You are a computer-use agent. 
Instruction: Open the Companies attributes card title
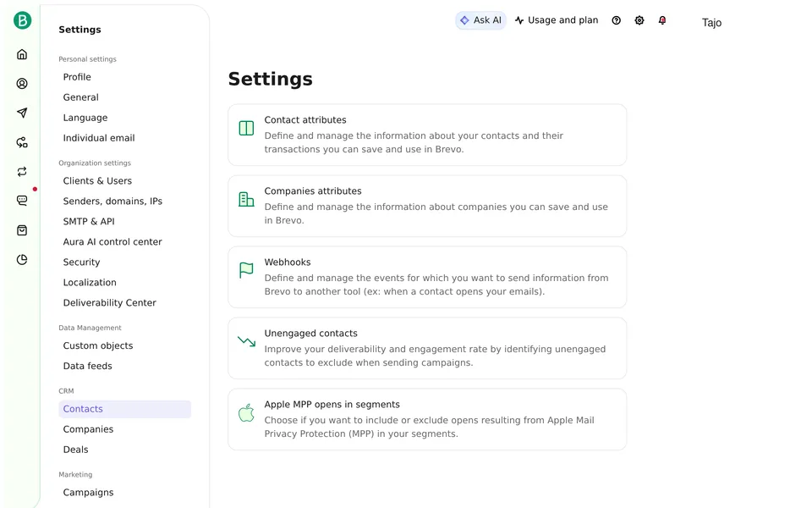[313, 190]
